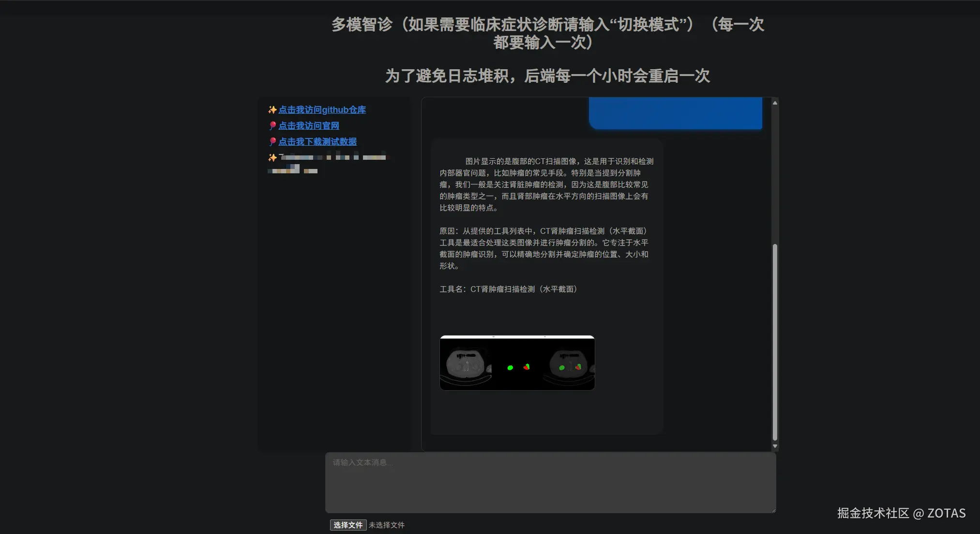The height and width of the screenshot is (534, 980).
Task: Click the green tumor marker on the CT scan
Action: [511, 367]
